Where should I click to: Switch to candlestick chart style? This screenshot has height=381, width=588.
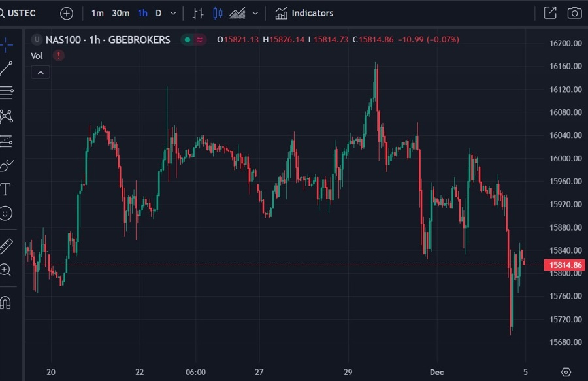point(218,14)
